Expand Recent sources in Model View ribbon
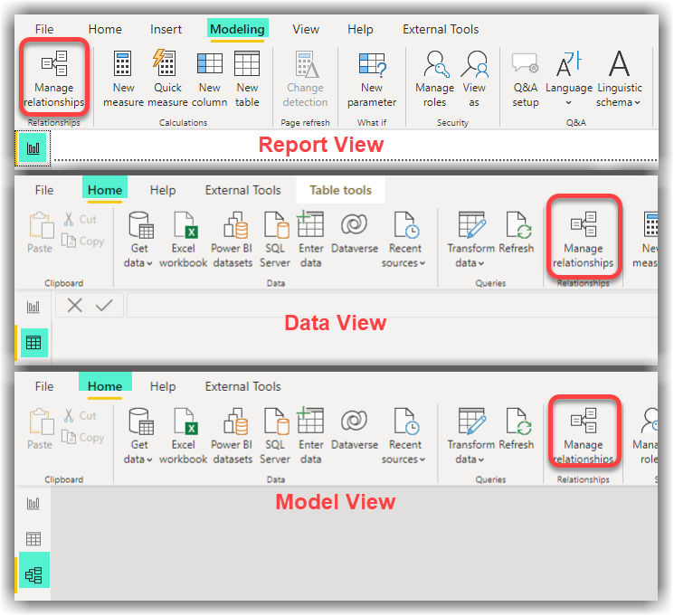The image size is (674, 616). click(x=403, y=436)
